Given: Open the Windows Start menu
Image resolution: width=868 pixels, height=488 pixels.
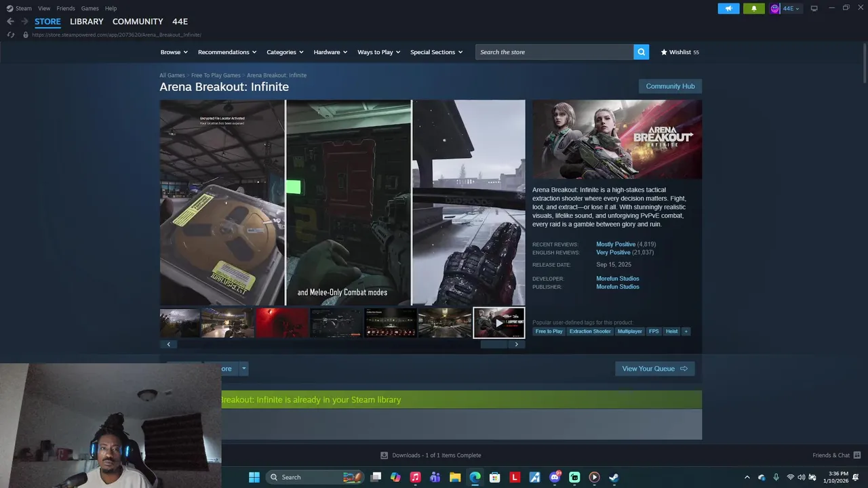Looking at the screenshot, I should tap(254, 477).
